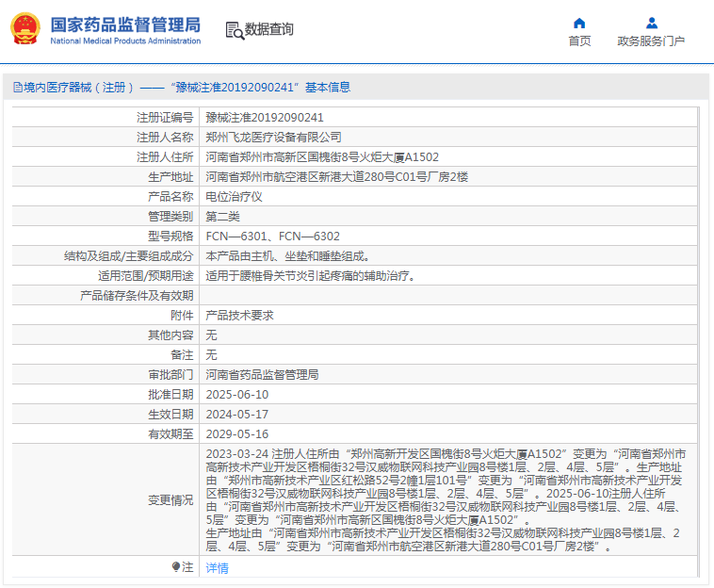The image size is (714, 588).
Task: Click the address ending 火炬大厦A1502
Action: 322,157
